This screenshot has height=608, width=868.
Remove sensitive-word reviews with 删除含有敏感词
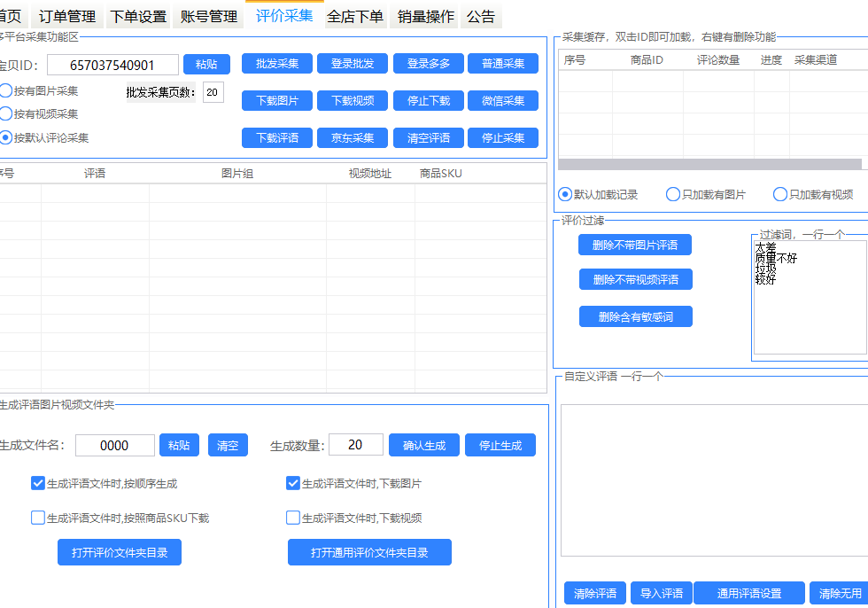pos(635,316)
